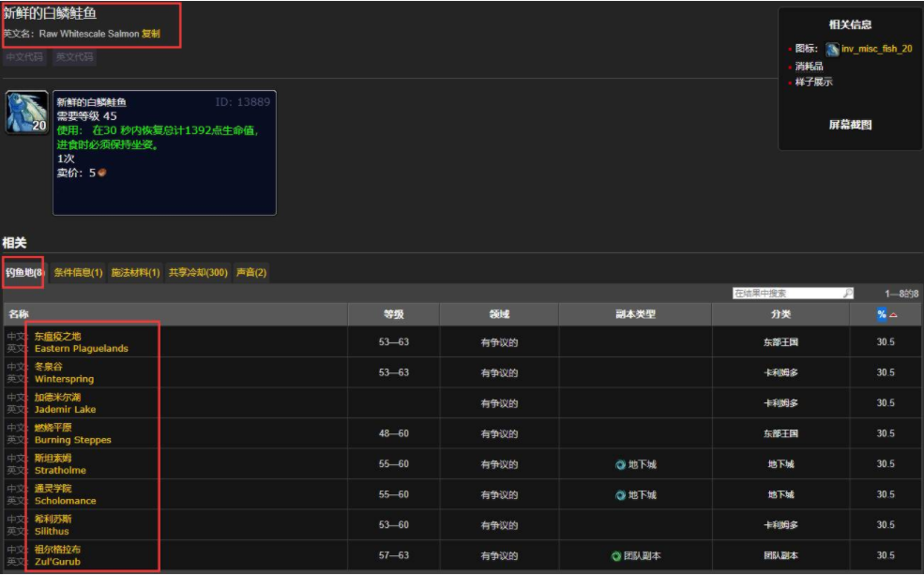Open the 消耗品 category link
This screenshot has height=575, width=924.
[x=810, y=66]
